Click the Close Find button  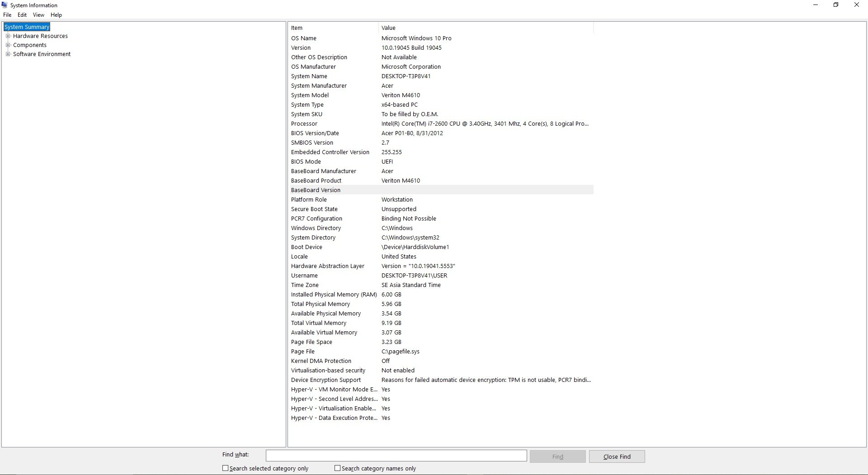[617, 456]
